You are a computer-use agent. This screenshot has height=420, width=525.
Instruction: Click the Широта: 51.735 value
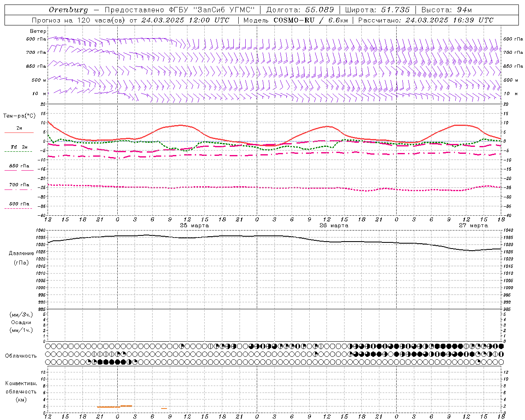[x=377, y=10]
